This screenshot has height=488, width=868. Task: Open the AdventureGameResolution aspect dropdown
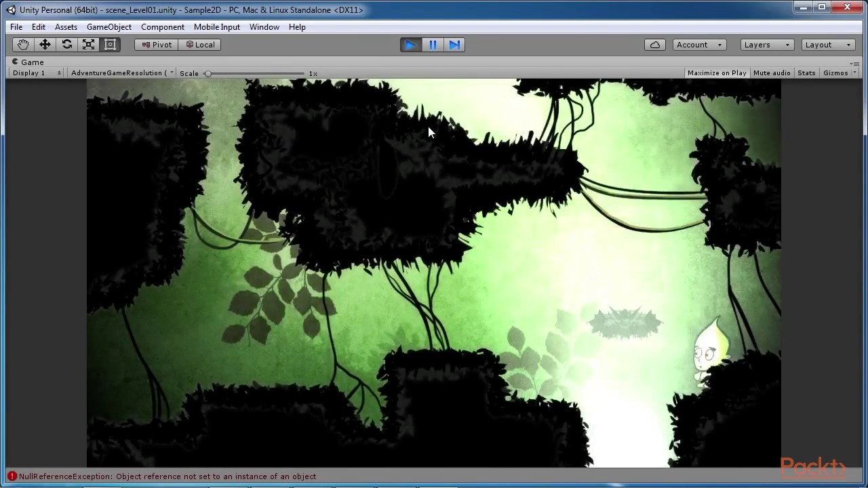tap(122, 73)
